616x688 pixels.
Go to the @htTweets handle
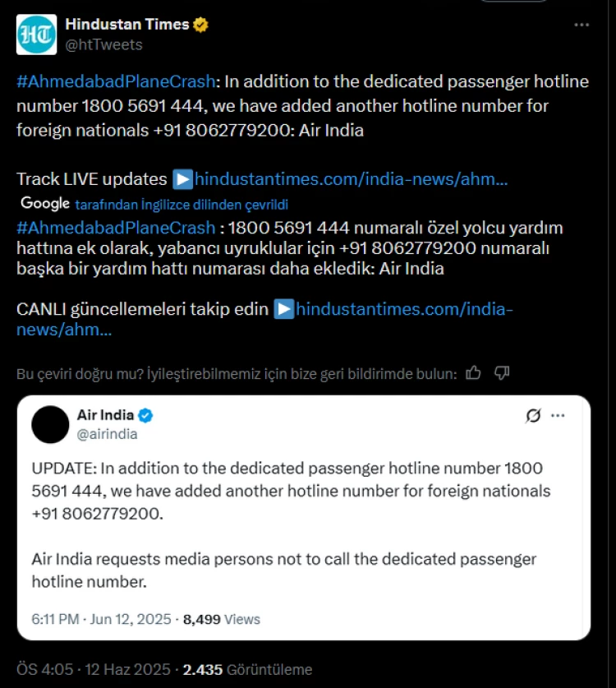click(103, 45)
